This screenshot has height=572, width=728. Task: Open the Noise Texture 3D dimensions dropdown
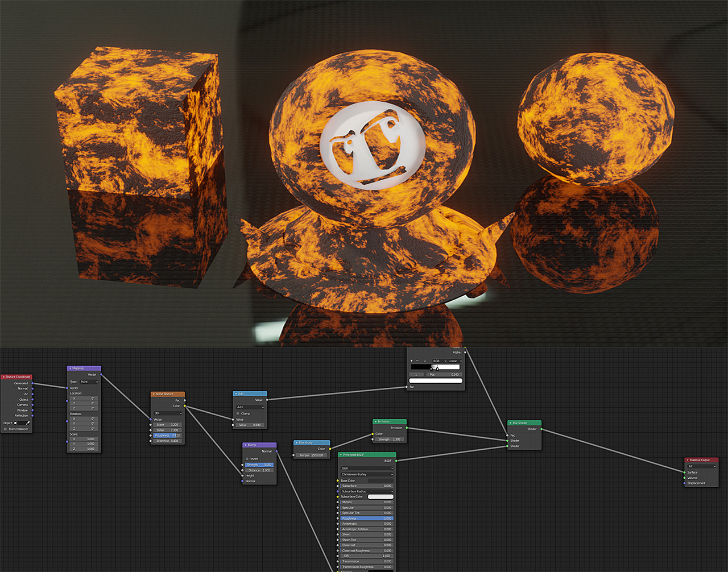click(x=168, y=413)
